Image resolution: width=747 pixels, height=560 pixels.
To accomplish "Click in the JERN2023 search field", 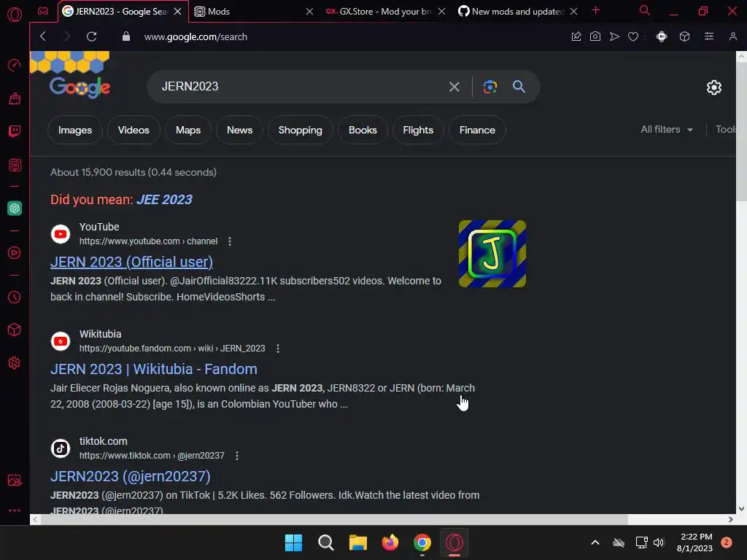I will pyautogui.click(x=300, y=87).
